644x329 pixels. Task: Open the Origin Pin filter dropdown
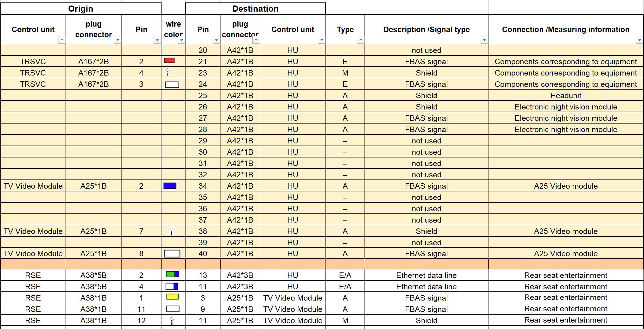tap(157, 40)
